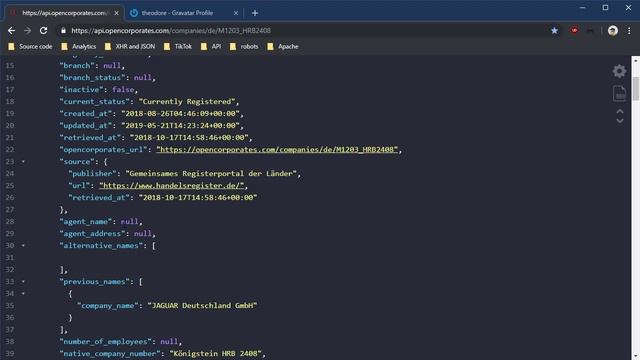This screenshot has height=360, width=640.
Task: Follow the opencorporates.com companies URL link
Action: (x=277, y=149)
